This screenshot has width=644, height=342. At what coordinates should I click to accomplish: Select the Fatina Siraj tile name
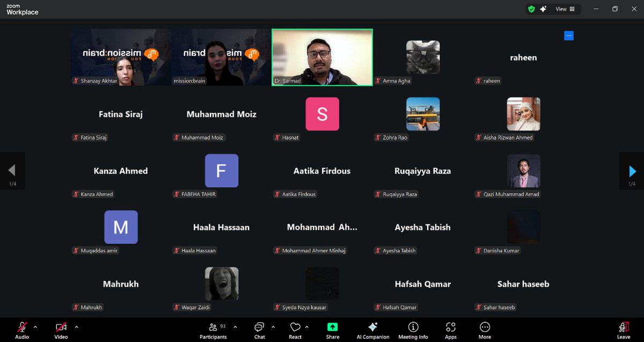coord(121,114)
